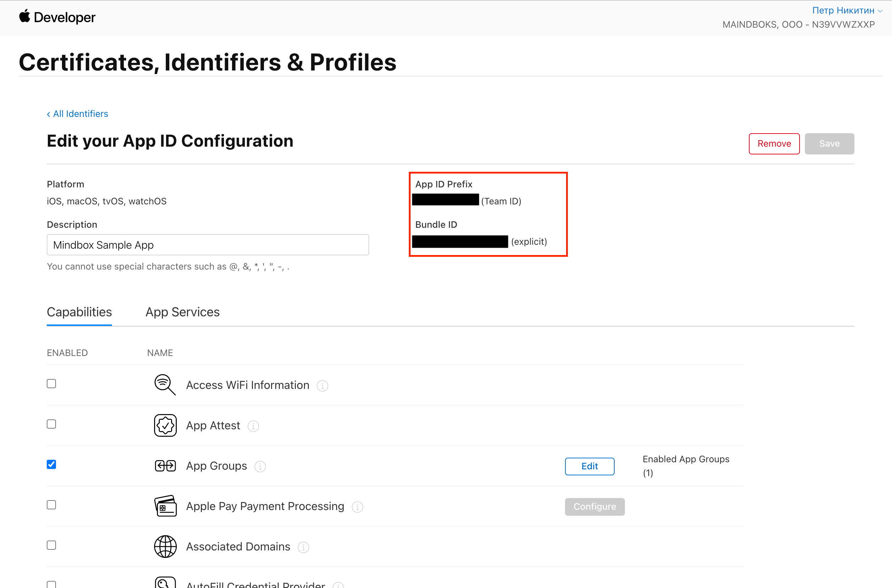This screenshot has width=892, height=588.
Task: Click the ENABLED column header
Action: pos(67,353)
